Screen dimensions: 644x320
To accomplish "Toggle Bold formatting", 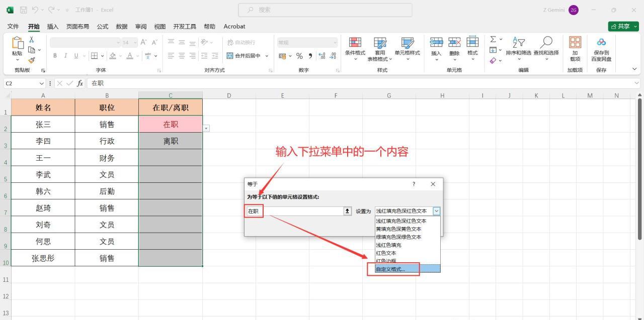I will [x=55, y=56].
